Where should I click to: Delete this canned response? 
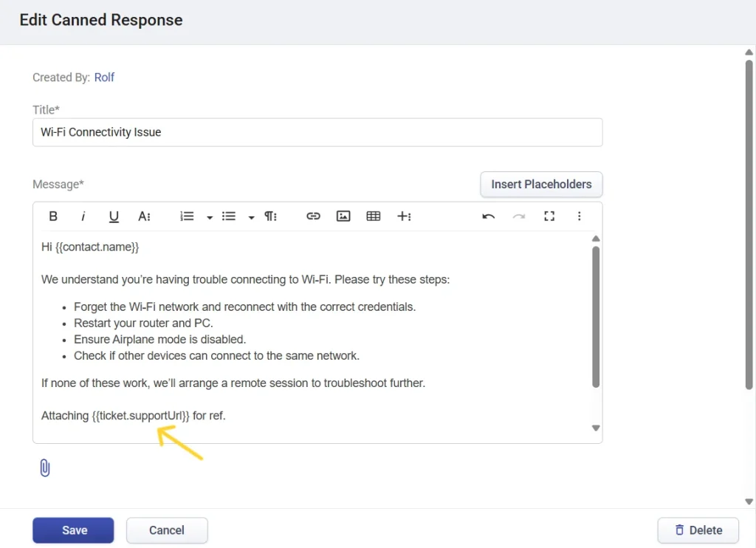[698, 530]
